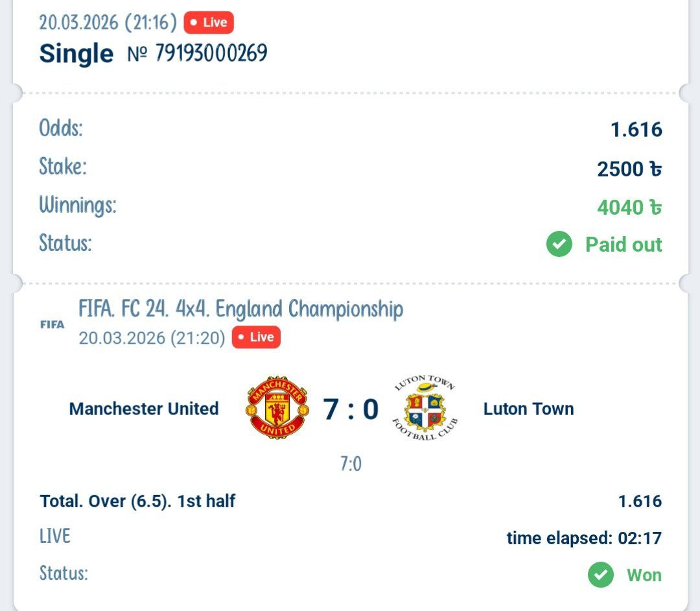The height and width of the screenshot is (611, 700).
Task: Click the top red Live badge
Action: click(209, 23)
